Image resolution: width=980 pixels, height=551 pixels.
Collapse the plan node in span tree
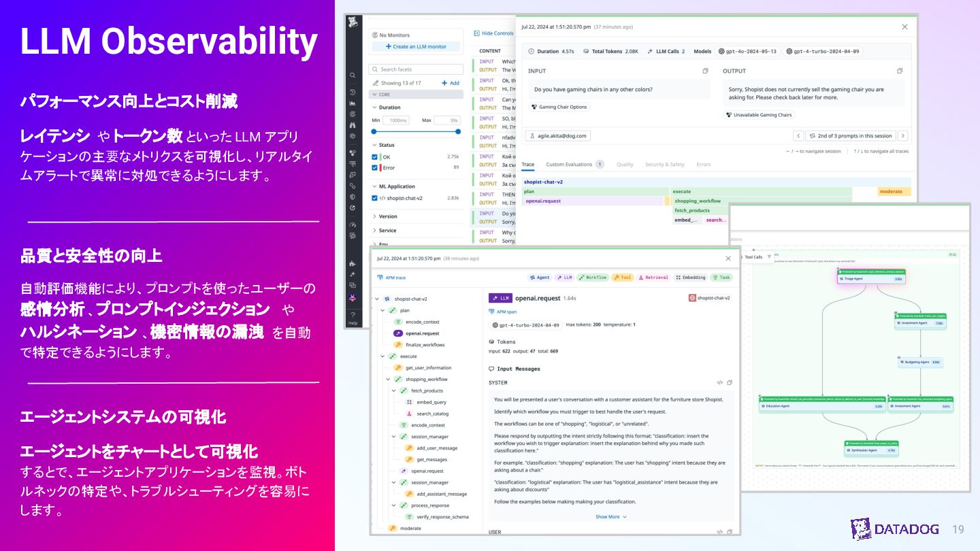[x=382, y=310]
